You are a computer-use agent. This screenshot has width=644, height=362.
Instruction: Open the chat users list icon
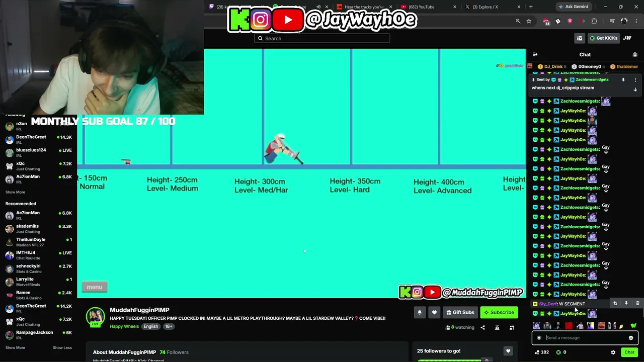point(635,54)
